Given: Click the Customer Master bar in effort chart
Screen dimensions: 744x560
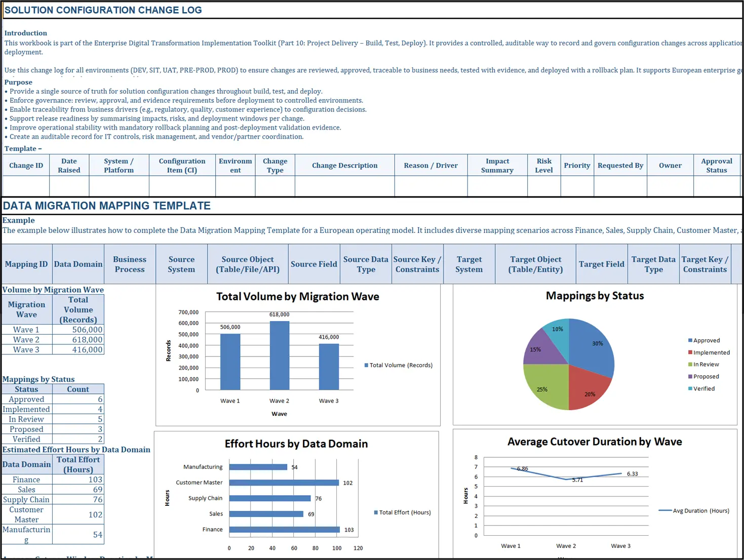Looking at the screenshot, I should [284, 483].
